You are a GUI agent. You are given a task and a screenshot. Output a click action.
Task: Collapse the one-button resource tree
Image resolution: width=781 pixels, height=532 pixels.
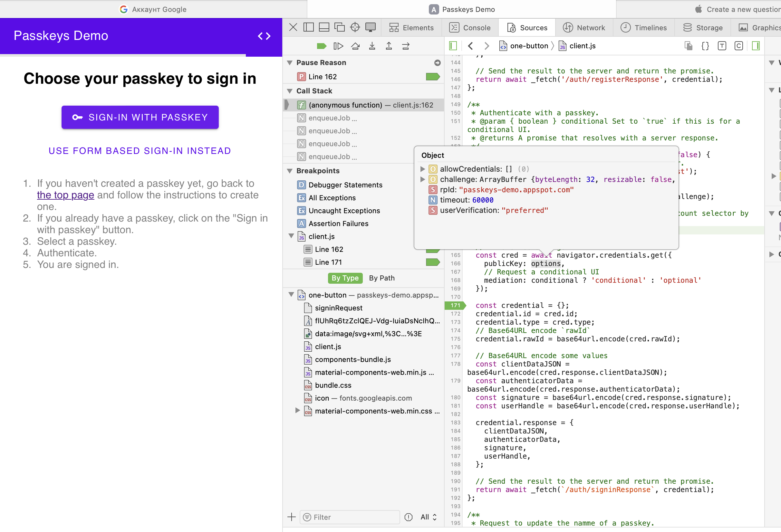(x=291, y=295)
